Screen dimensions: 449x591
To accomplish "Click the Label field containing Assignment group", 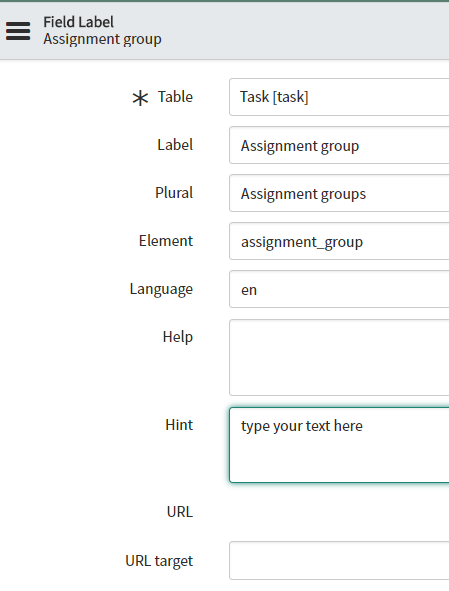I will (339, 145).
